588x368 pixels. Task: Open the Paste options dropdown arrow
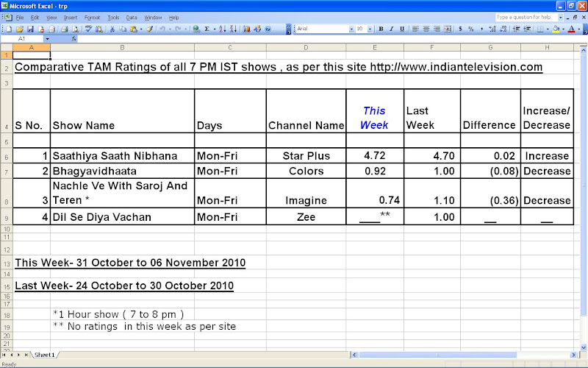141,29
